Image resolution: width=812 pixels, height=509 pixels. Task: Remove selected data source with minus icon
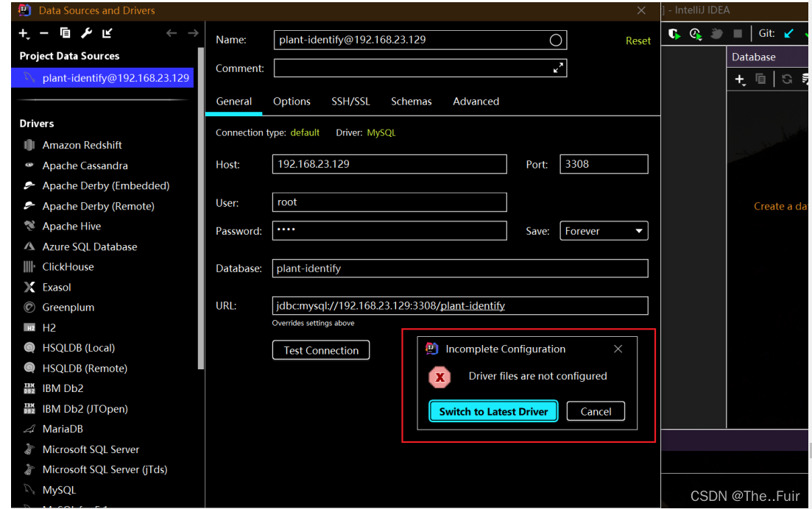click(44, 33)
